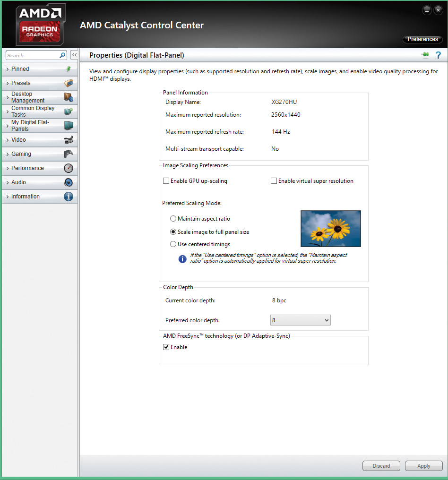Open help with the question mark icon
Viewport: 448px width, 480px height.
pos(438,55)
